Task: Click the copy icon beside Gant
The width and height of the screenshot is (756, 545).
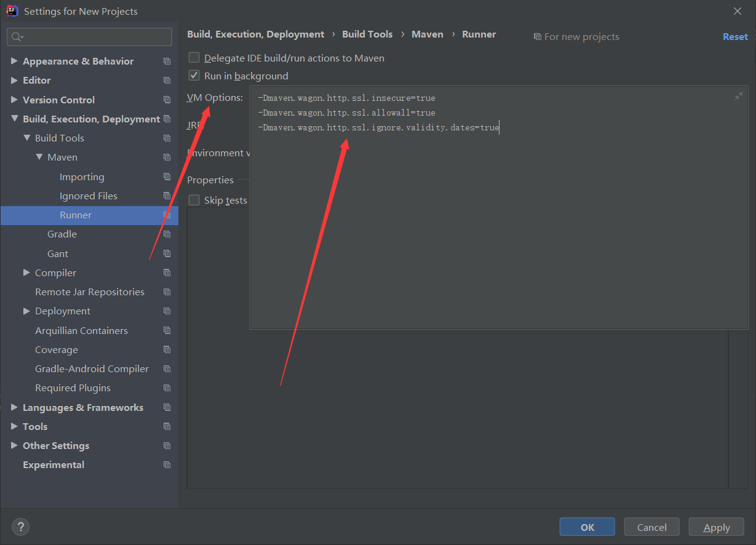Action: [x=167, y=253]
